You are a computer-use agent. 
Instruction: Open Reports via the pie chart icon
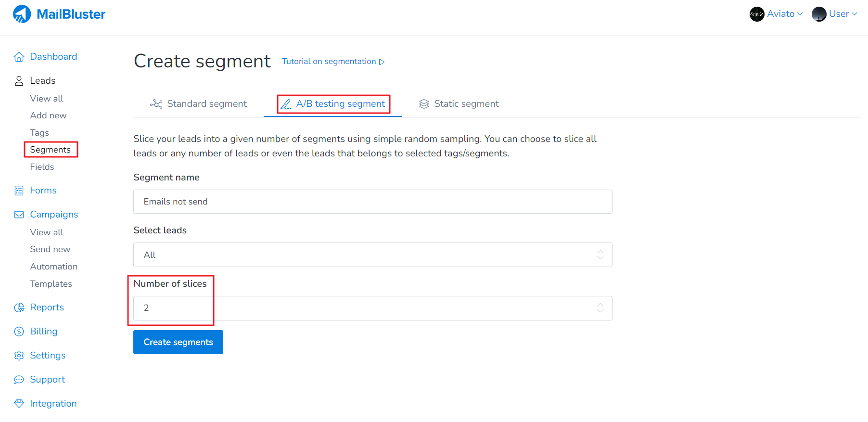pos(19,307)
